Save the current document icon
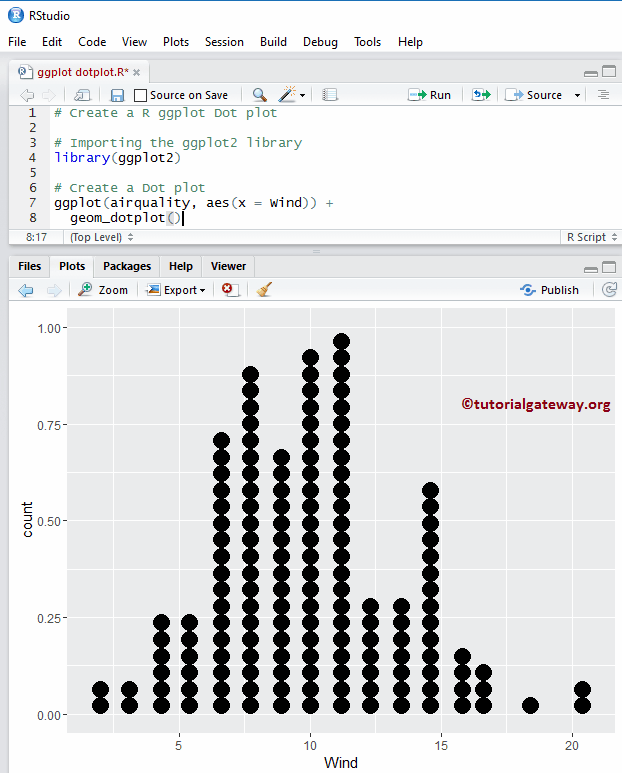The image size is (622, 773). tap(117, 95)
